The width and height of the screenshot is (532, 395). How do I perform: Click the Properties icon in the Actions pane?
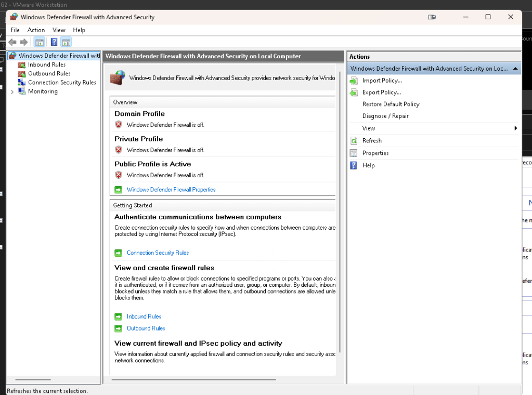354,153
